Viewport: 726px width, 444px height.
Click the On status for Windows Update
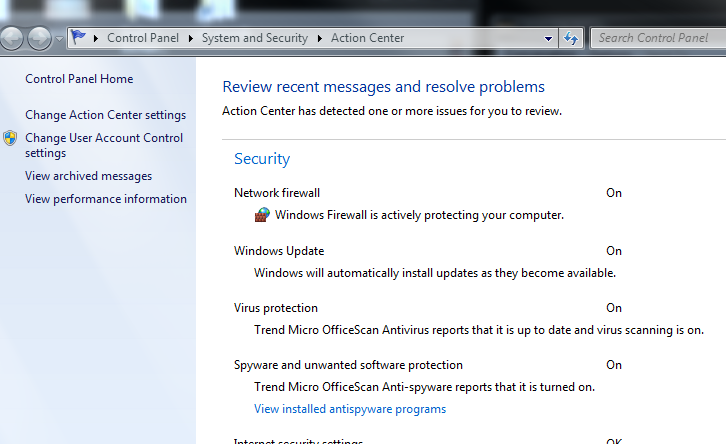click(x=614, y=251)
